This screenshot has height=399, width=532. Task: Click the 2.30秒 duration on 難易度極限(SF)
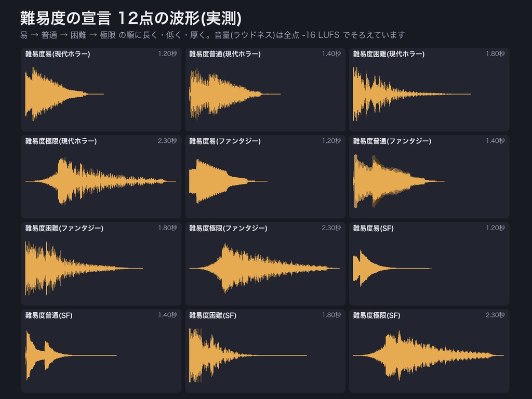pyautogui.click(x=495, y=315)
